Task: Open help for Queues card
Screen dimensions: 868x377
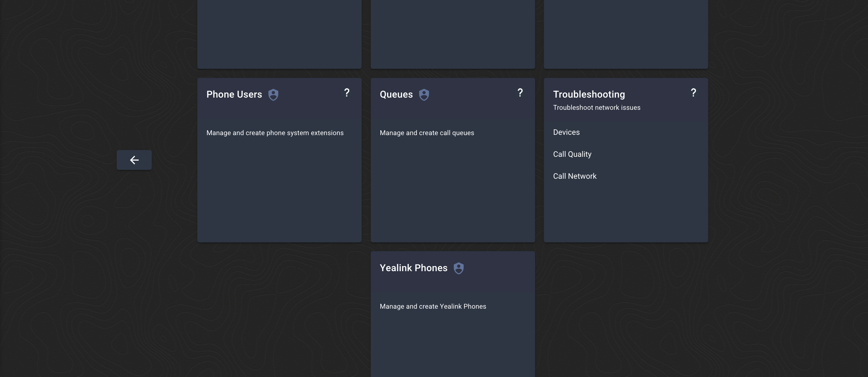Action: click(x=520, y=93)
